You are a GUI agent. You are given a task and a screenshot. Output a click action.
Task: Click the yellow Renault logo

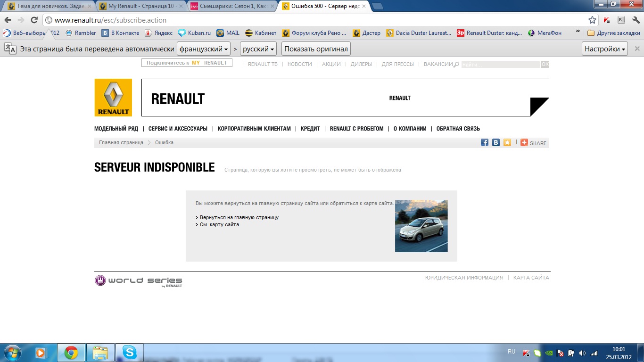click(113, 98)
